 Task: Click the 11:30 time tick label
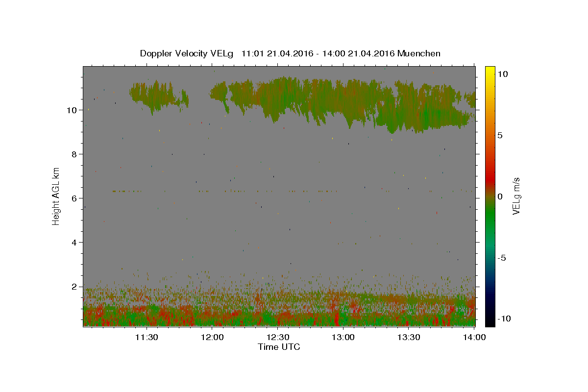[x=147, y=337]
